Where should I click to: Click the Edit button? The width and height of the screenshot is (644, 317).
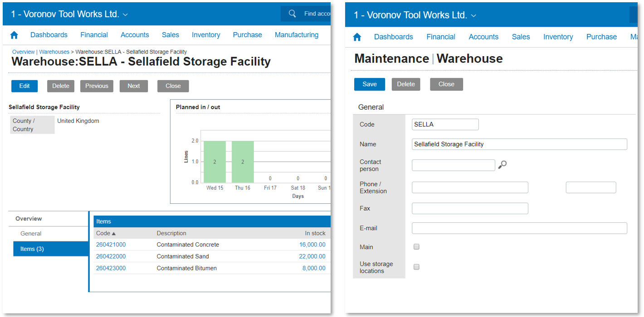tap(24, 86)
